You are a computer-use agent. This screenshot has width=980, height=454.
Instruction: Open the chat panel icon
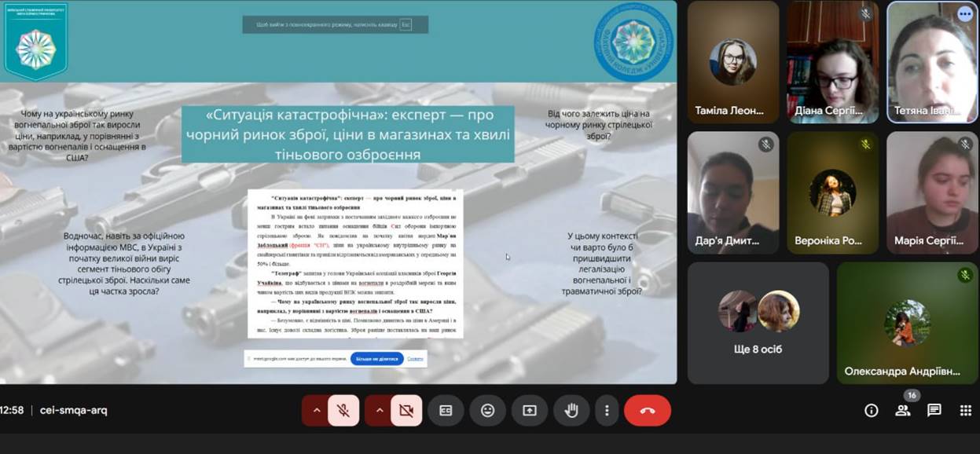(934, 410)
